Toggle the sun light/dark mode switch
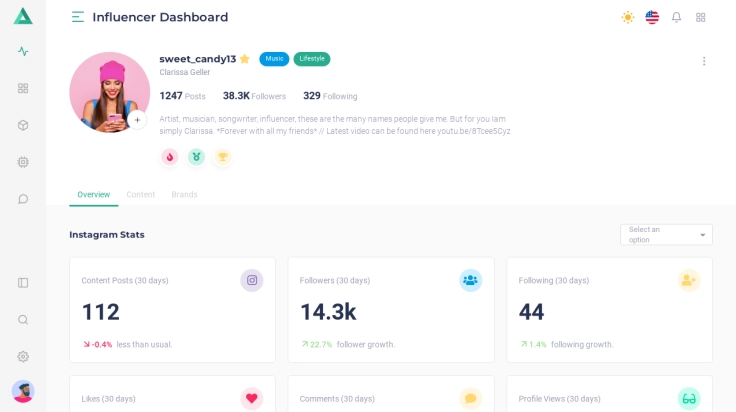The image size is (736, 412). [628, 17]
